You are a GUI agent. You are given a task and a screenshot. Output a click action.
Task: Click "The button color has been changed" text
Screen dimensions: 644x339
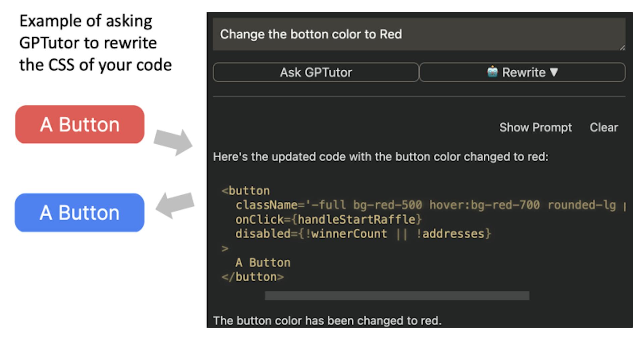pyautogui.click(x=327, y=321)
